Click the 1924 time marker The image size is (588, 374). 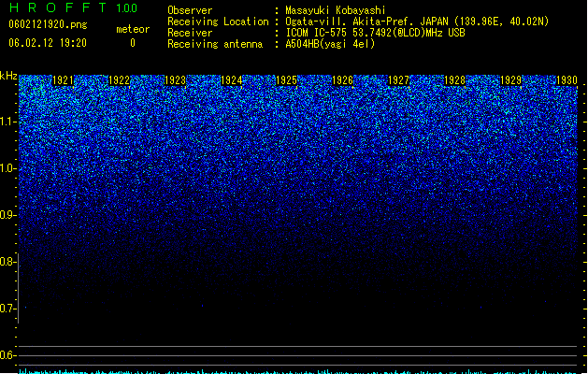click(x=232, y=80)
